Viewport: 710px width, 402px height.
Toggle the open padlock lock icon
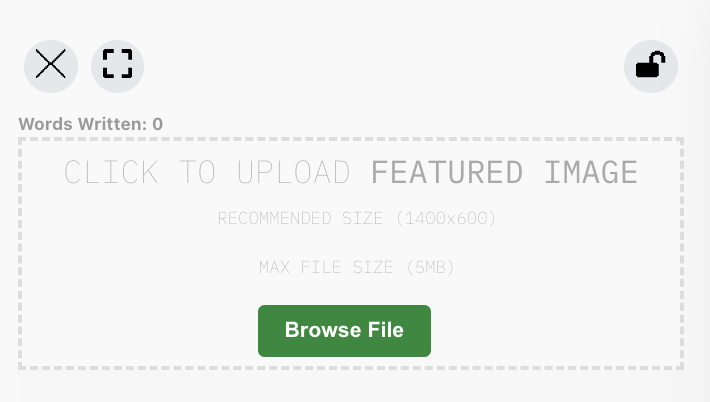tap(651, 66)
